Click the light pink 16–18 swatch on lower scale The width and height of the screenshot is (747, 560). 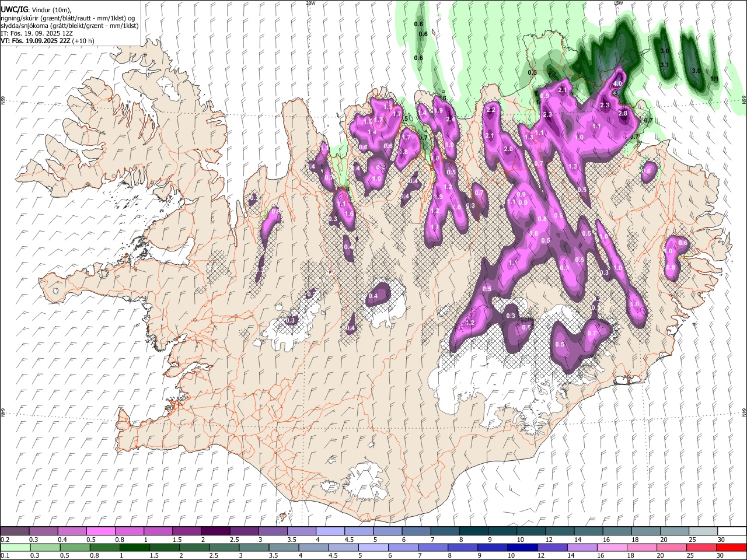coord(611,548)
